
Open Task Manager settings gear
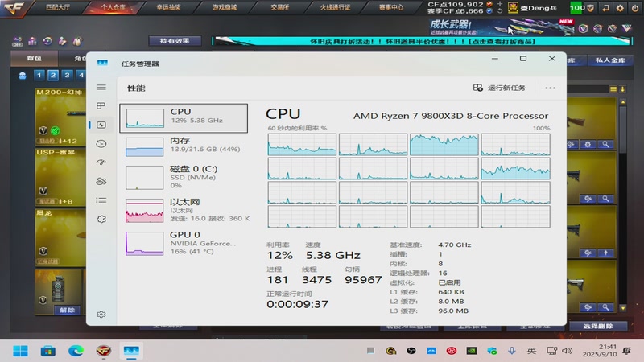[x=101, y=315]
